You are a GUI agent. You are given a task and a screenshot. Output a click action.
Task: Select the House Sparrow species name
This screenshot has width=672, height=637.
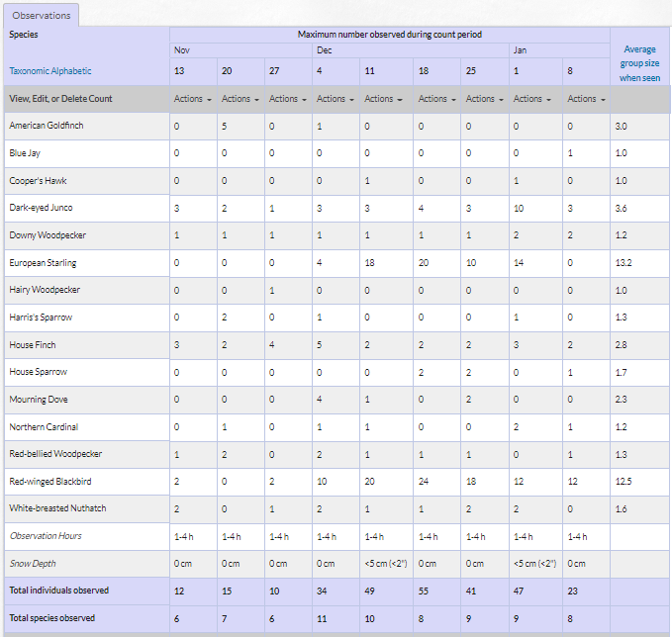[39, 372]
